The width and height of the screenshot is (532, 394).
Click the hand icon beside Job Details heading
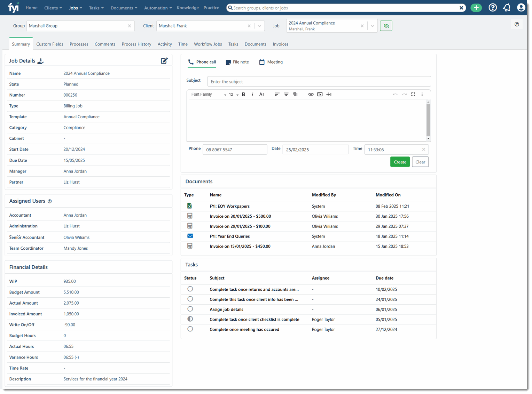coord(41,61)
